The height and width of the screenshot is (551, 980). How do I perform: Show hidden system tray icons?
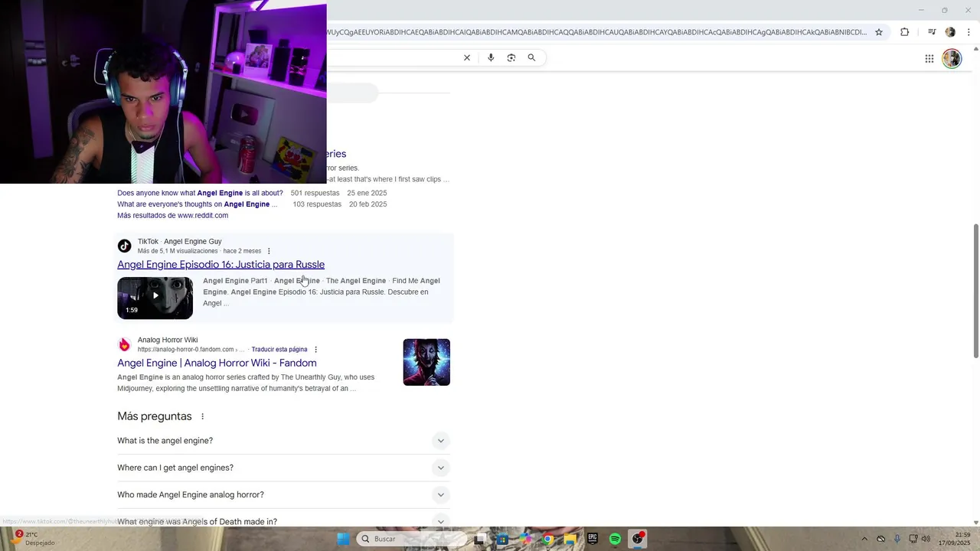(864, 539)
